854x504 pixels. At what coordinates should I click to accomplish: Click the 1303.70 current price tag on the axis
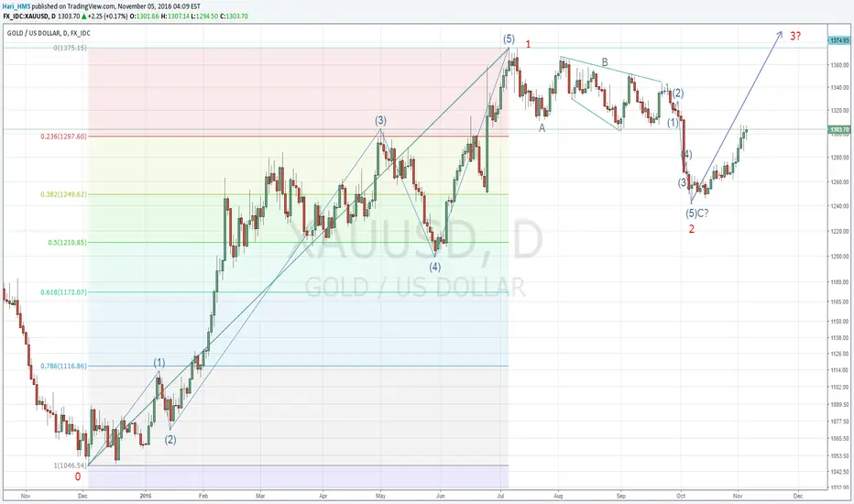click(x=839, y=130)
